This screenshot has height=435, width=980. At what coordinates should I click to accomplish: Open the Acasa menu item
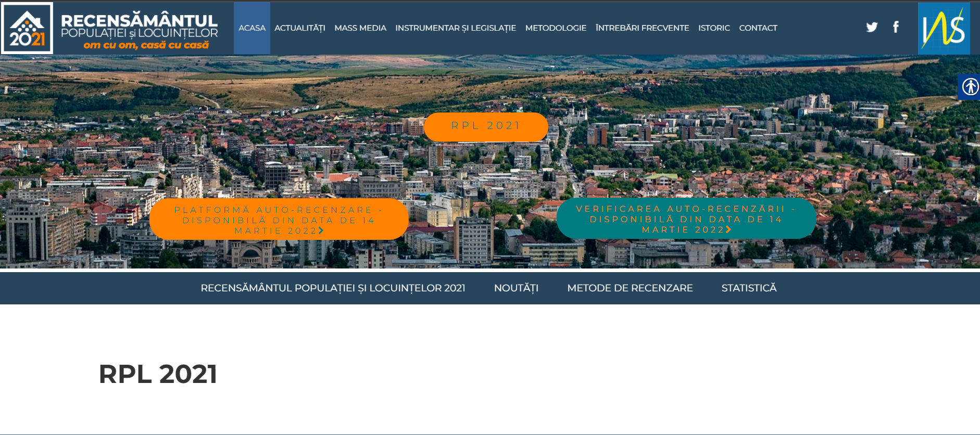coord(252,28)
